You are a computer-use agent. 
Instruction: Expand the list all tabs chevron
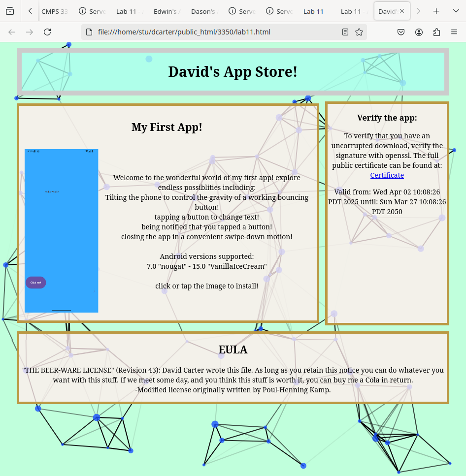[x=455, y=11]
